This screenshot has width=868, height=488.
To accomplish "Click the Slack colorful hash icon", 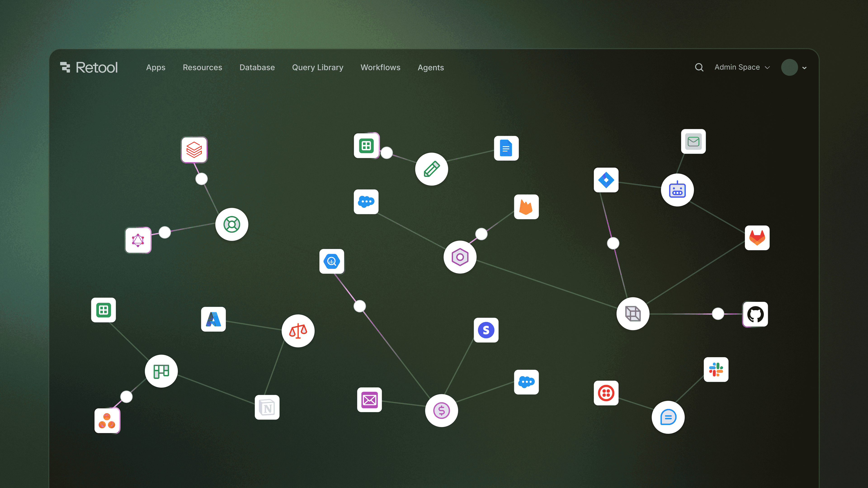I will tap(716, 369).
